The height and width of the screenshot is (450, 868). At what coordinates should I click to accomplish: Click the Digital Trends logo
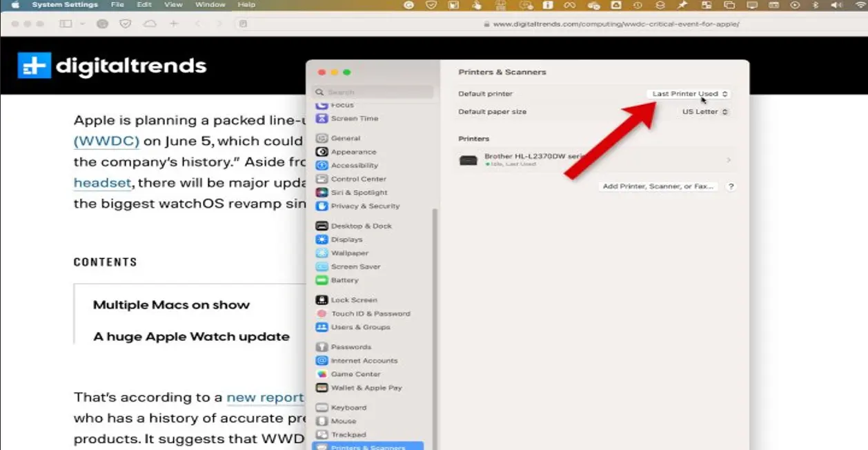(112, 66)
